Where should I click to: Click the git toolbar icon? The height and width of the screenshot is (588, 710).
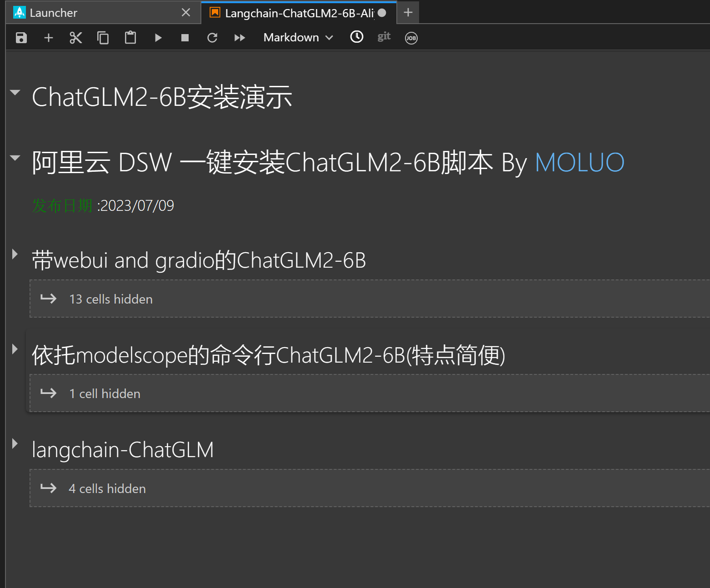pos(384,37)
